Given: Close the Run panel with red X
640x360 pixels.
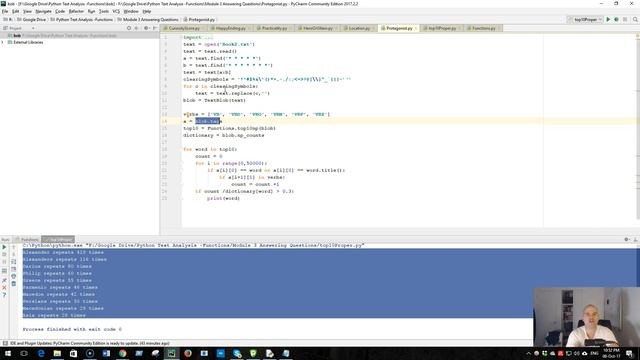Looking at the screenshot, I should 4,288.
